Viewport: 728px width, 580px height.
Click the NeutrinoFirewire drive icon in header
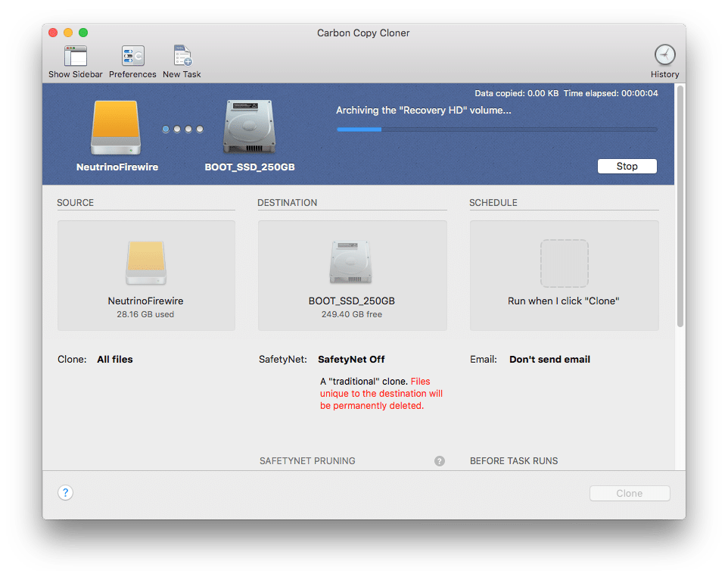tap(116, 129)
